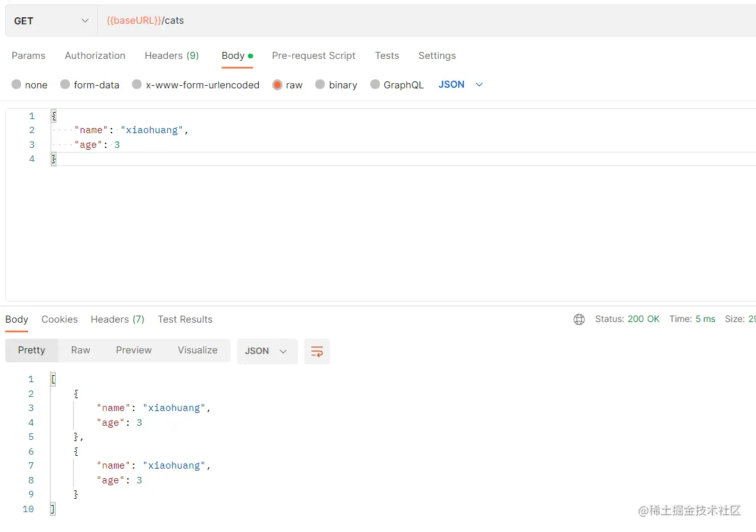Open the response JSON format dropdown
This screenshot has width=756, height=532.
pyautogui.click(x=267, y=351)
